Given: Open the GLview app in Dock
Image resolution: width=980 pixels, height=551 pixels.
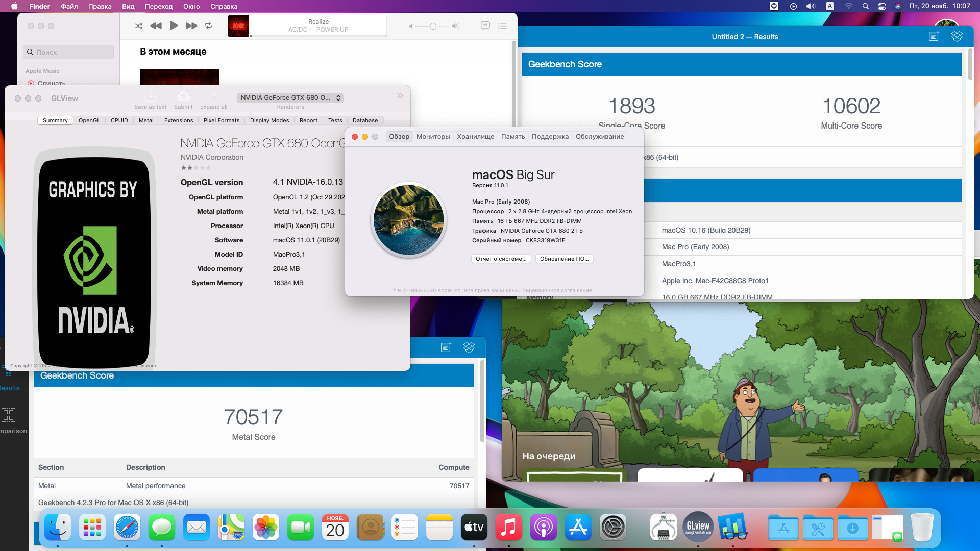Looking at the screenshot, I should coord(698,528).
